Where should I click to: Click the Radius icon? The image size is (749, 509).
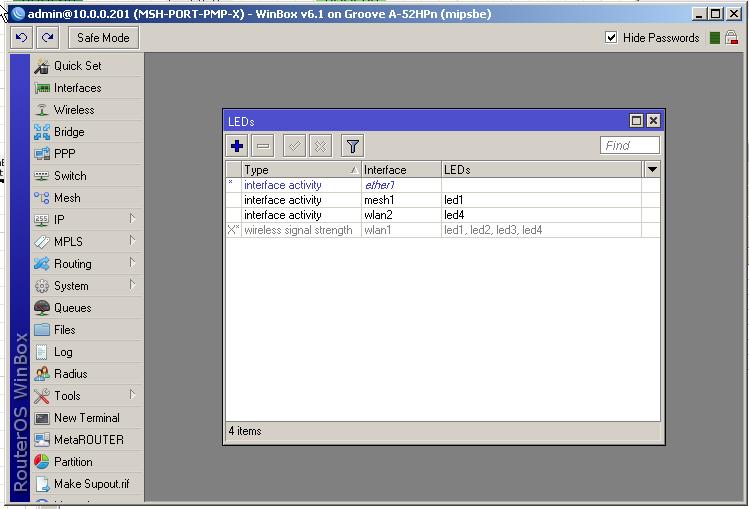point(42,374)
